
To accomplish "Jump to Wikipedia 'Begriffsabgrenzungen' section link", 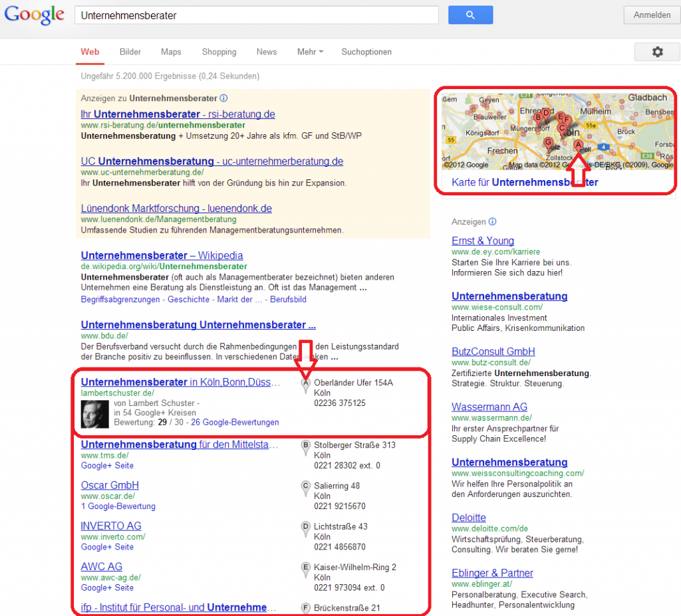I will [120, 300].
